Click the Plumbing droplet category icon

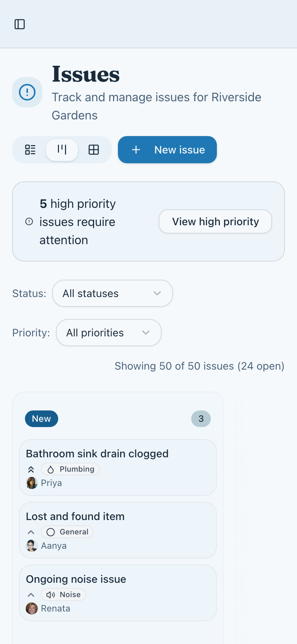(x=51, y=469)
